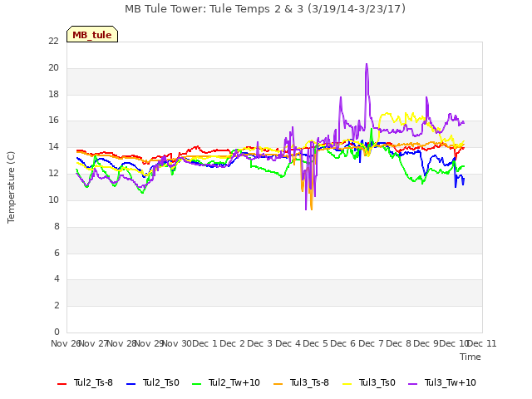This screenshot has width=532, height=399.
Task: Select Tul3_Tw+10 legend label
Action: (x=451, y=382)
